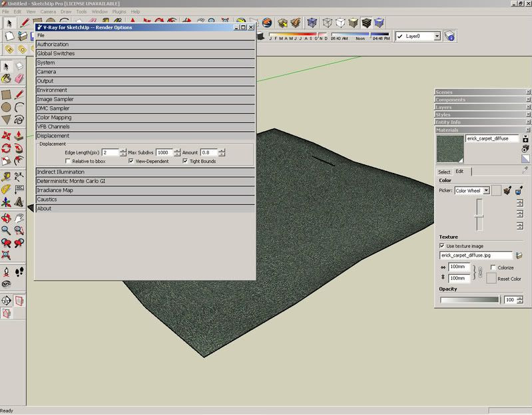
Task: Click the Reset Color swatch button
Action: [491, 279]
